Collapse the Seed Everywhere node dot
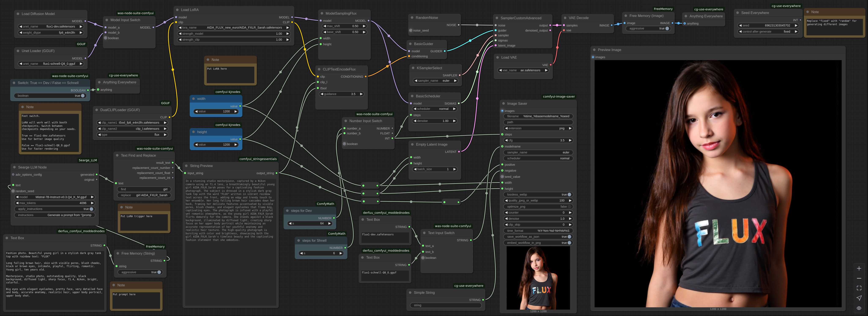The image size is (868, 316). 738,13
